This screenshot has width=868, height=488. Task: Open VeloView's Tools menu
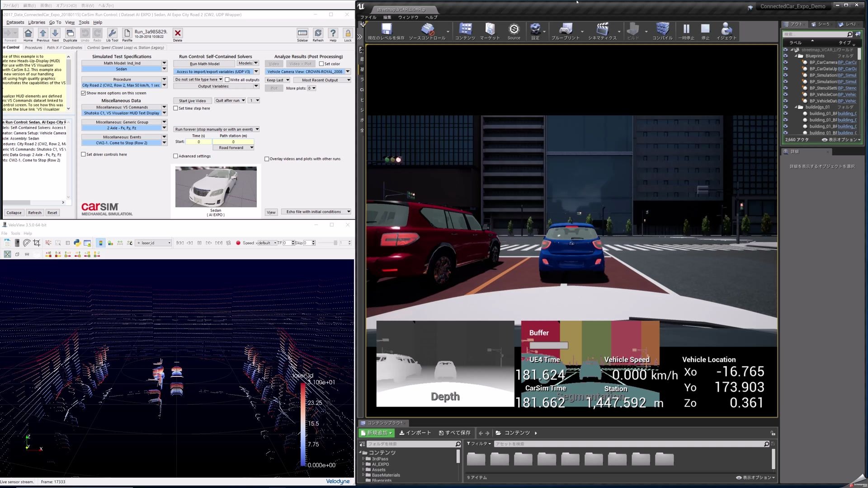click(x=15, y=233)
